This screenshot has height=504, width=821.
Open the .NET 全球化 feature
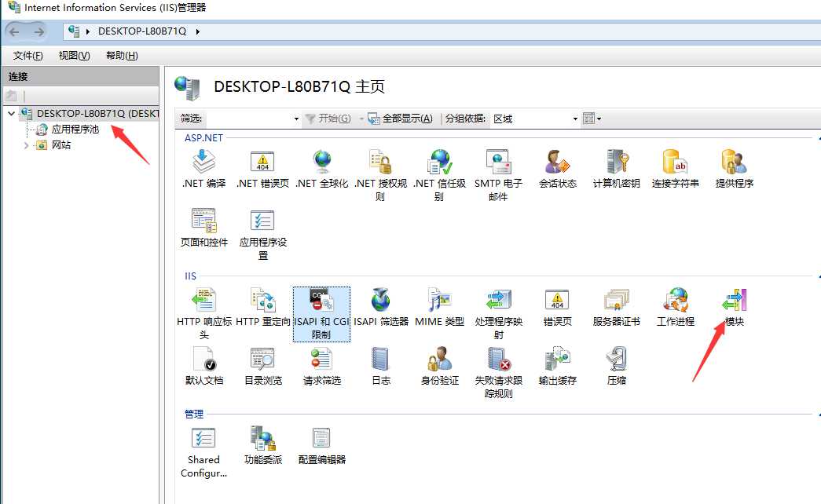[x=321, y=169]
